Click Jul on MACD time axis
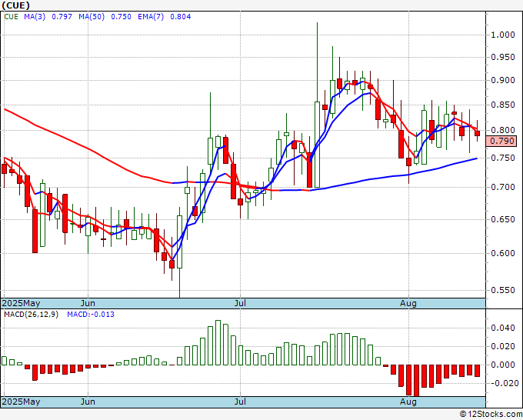Screen dimensions: 523x420 point(240,402)
